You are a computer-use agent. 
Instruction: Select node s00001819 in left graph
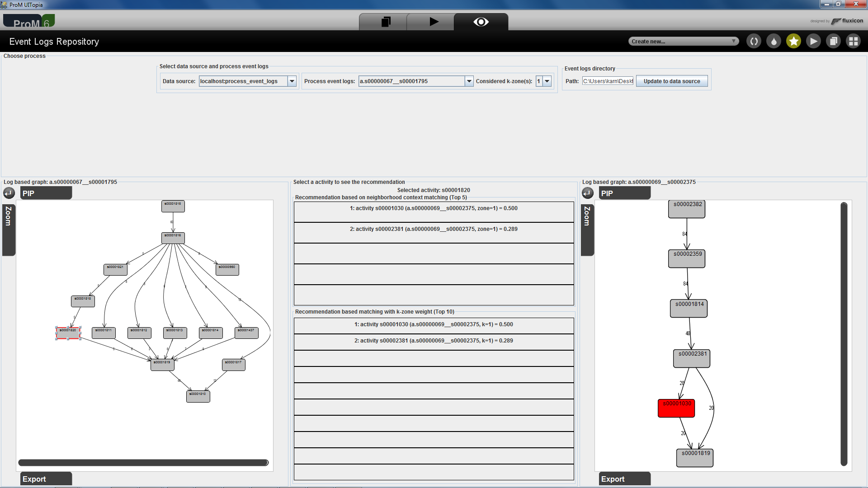tap(162, 365)
